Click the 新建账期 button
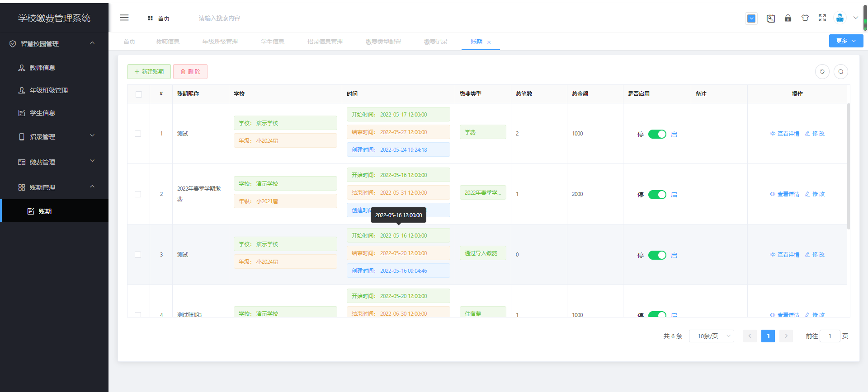Screen dimensions: 868x392 click(149, 72)
